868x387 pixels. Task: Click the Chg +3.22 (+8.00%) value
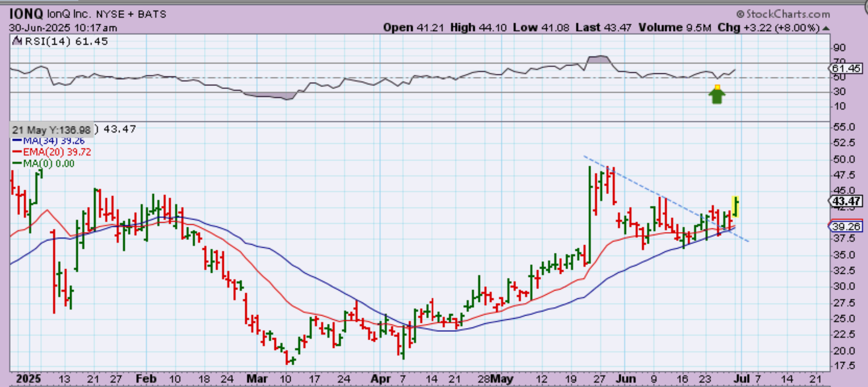pyautogui.click(x=769, y=27)
